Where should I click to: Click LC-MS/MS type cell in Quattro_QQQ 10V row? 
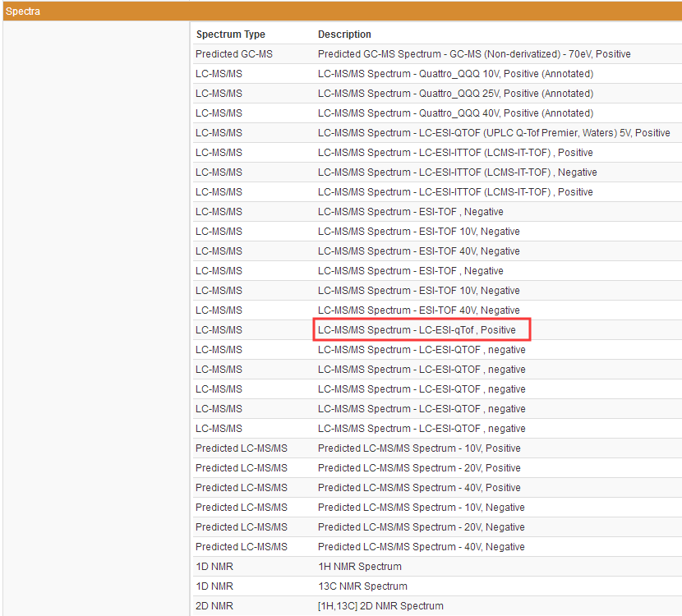pos(219,73)
